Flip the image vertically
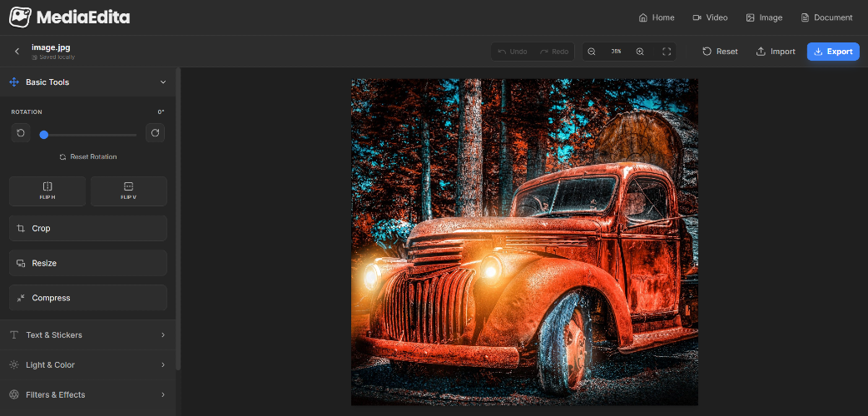Screen dimensions: 868x416 coord(128,191)
